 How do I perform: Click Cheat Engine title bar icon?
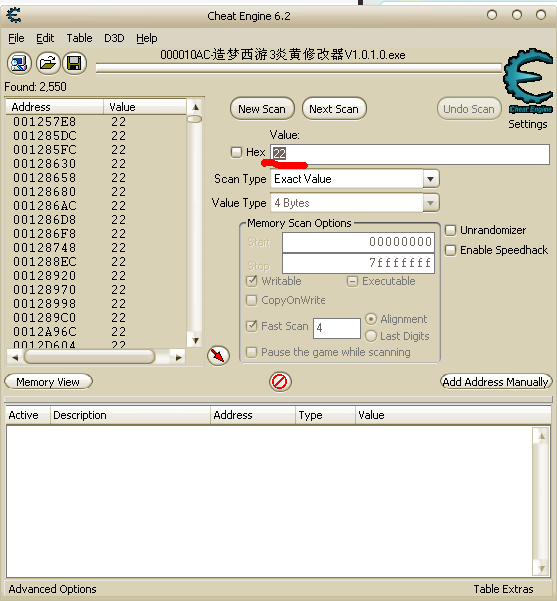13,15
